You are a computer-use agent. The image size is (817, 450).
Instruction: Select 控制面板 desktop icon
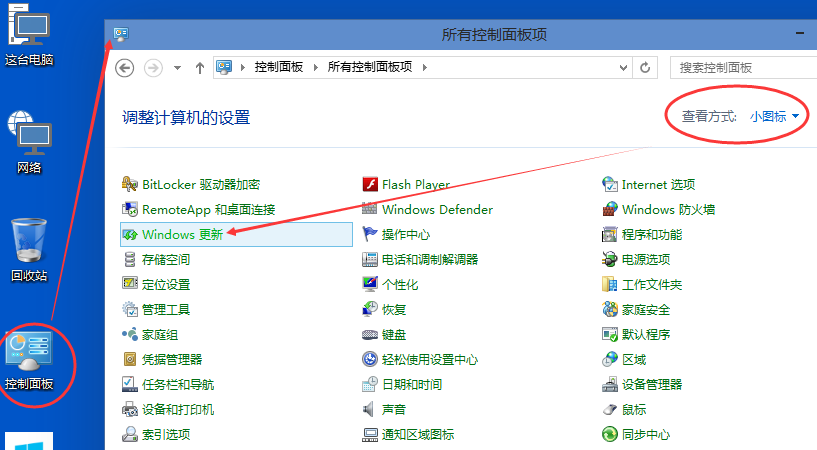pyautogui.click(x=29, y=360)
